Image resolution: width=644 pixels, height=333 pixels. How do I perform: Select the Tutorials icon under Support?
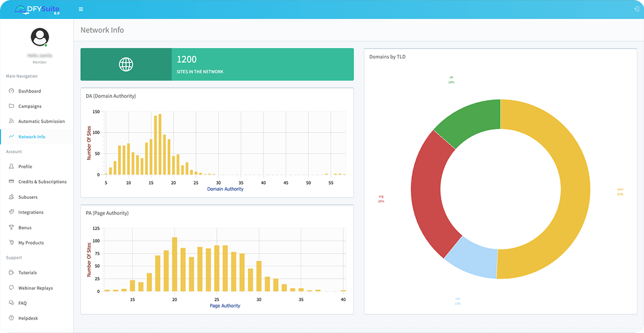pyautogui.click(x=12, y=272)
